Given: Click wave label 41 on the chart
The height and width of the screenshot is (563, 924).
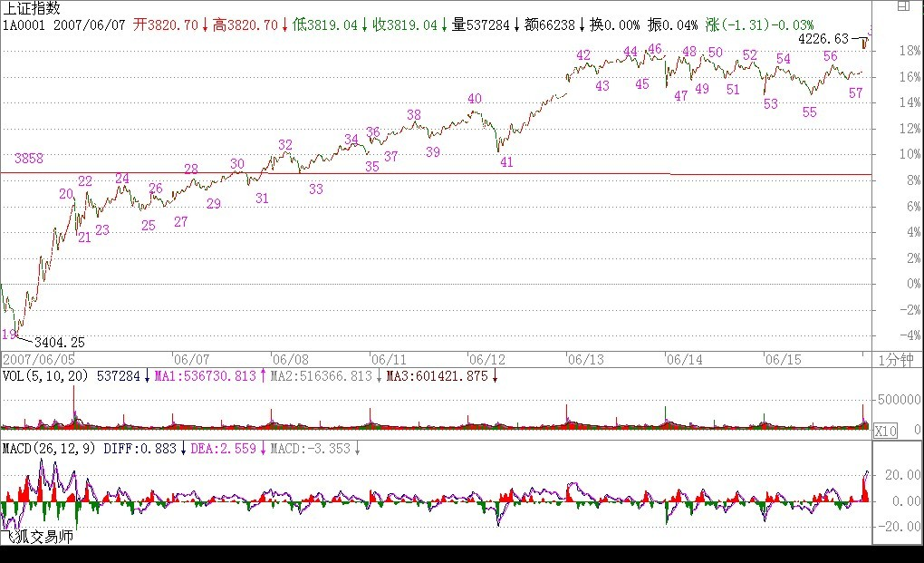Looking at the screenshot, I should point(506,162).
